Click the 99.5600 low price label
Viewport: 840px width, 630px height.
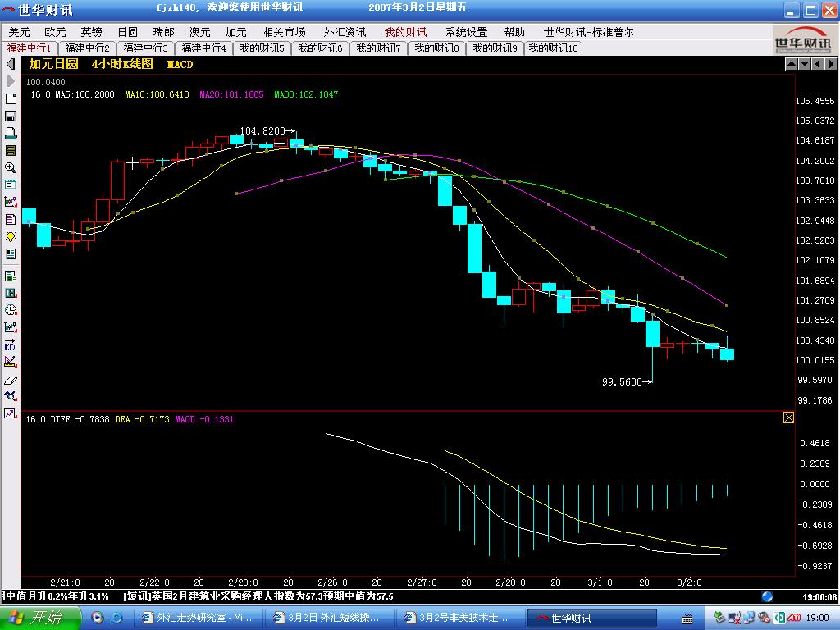(622, 381)
